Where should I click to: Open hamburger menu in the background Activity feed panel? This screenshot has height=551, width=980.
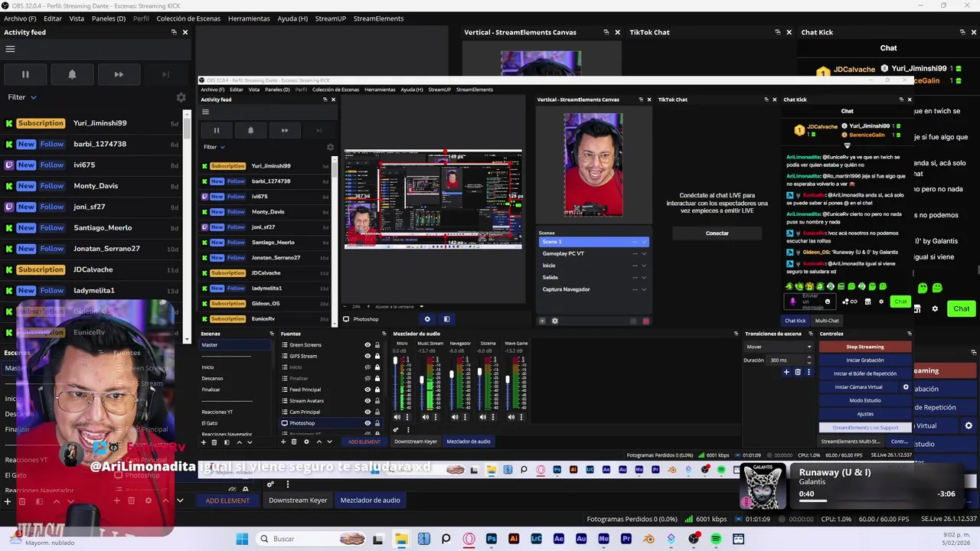pos(10,49)
